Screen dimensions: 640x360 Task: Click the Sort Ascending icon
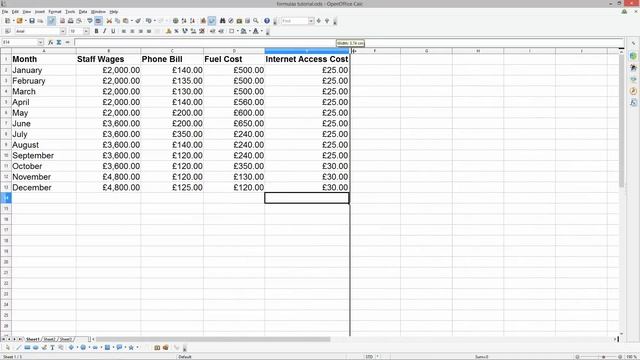point(184,21)
